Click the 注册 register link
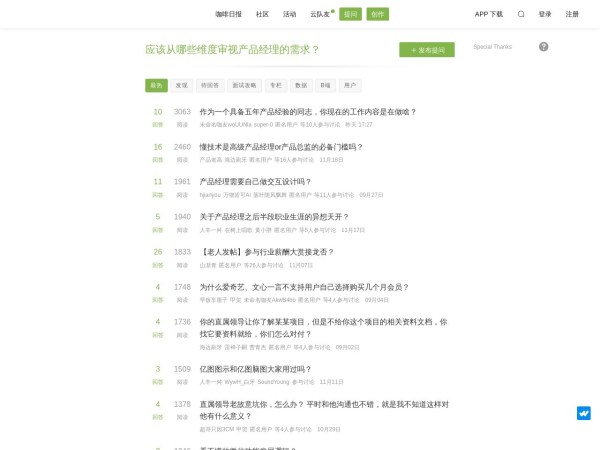 [x=572, y=14]
